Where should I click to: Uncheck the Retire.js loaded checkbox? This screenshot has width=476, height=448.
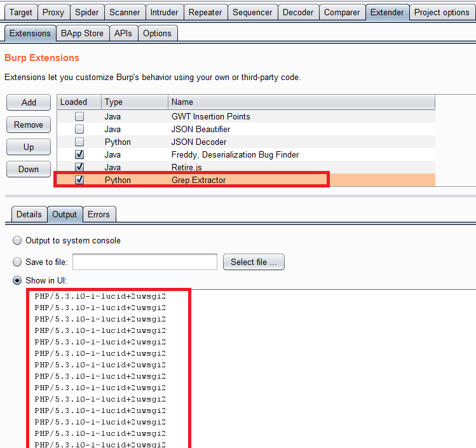pyautogui.click(x=79, y=167)
